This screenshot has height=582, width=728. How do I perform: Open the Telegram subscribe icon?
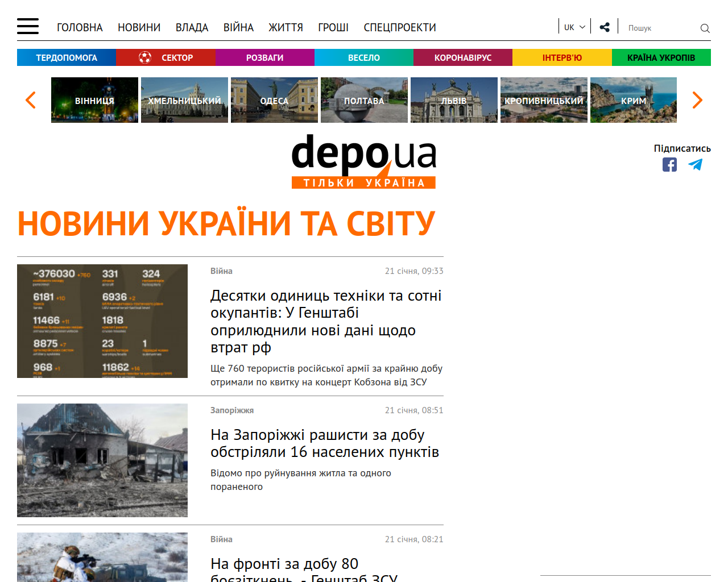[695, 165]
